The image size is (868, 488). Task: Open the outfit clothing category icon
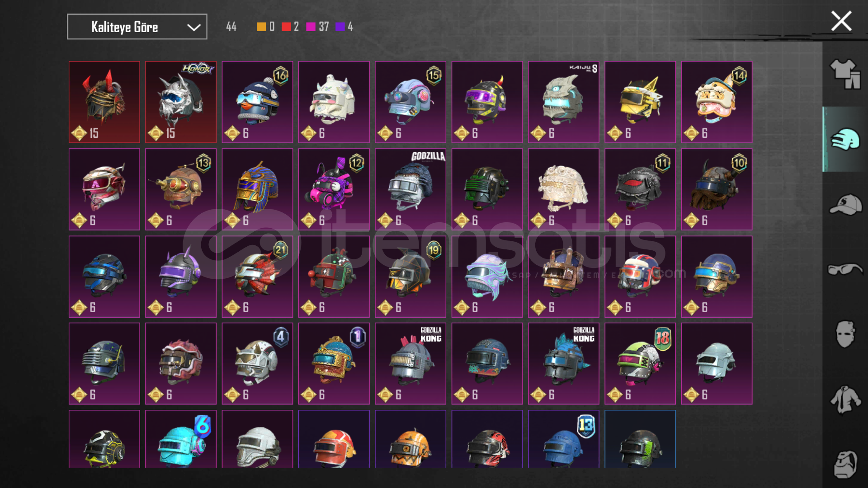pos(844,75)
